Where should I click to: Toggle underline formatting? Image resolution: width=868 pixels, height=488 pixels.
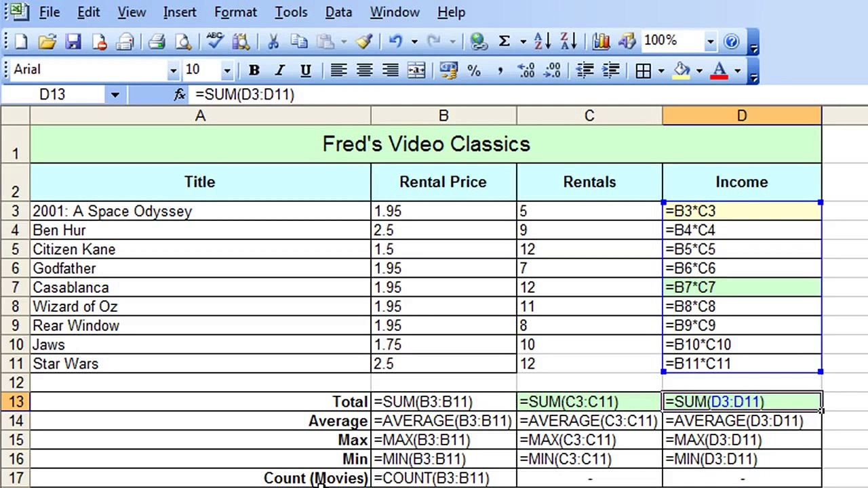tap(306, 70)
